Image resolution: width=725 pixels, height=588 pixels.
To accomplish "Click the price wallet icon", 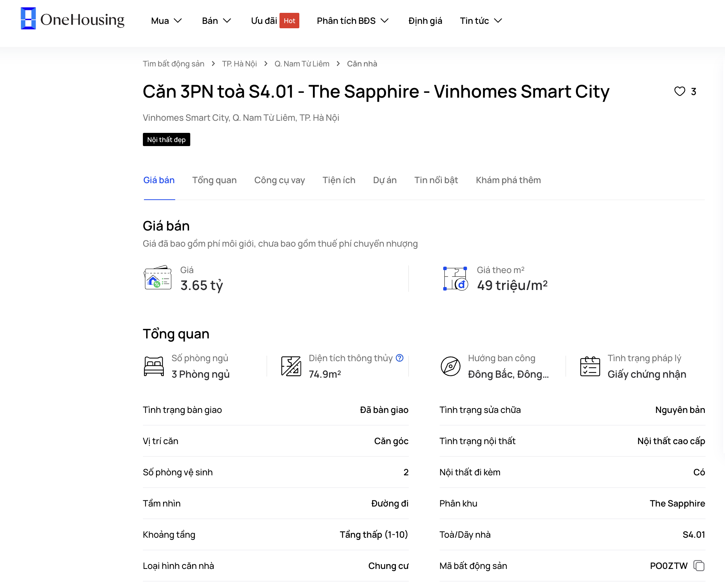I will click(158, 278).
